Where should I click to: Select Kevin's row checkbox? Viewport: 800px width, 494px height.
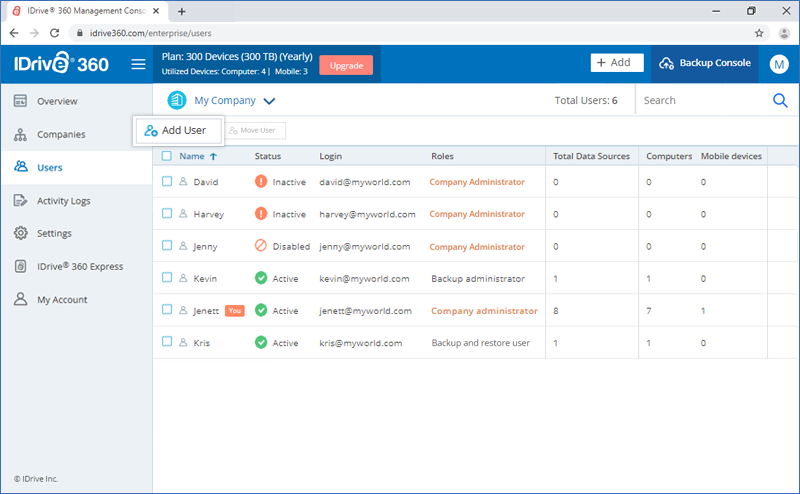click(167, 277)
